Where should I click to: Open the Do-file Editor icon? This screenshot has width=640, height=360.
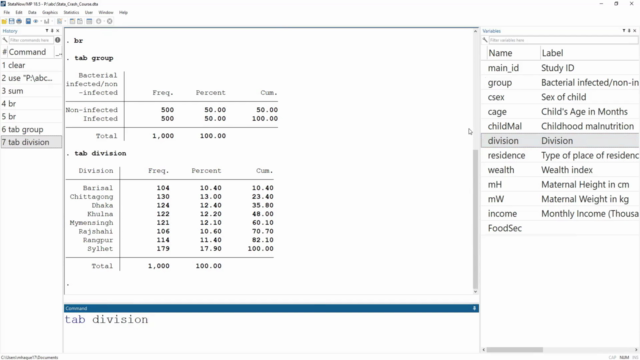point(60,21)
